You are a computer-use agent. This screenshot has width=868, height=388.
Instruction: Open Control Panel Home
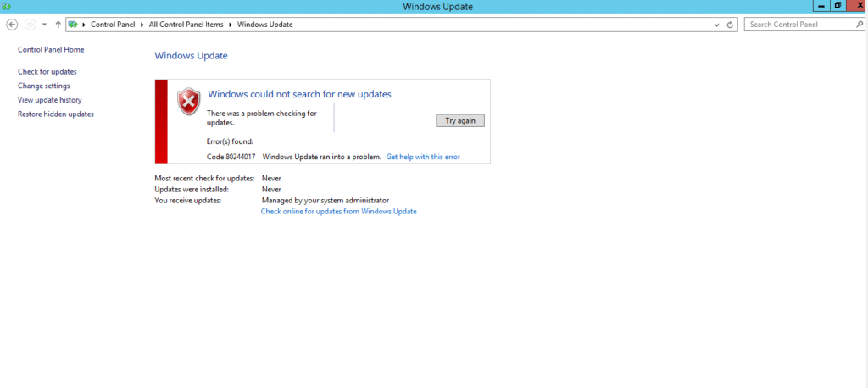pyautogui.click(x=51, y=50)
